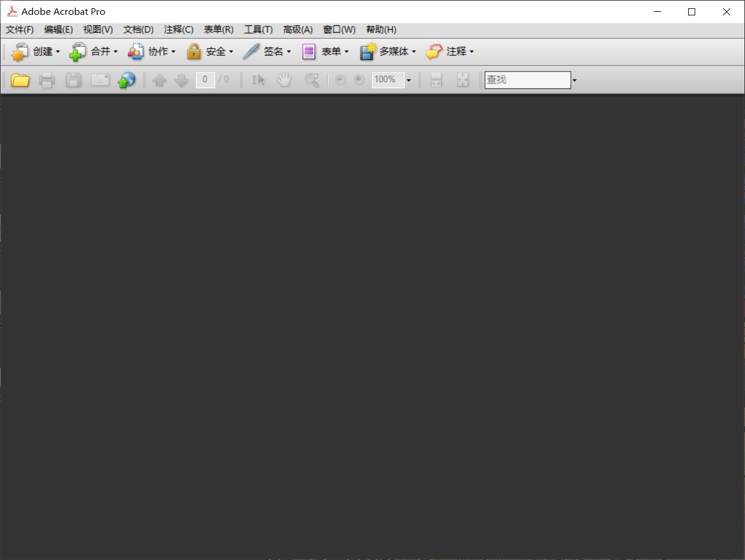Maximize the Acrobat Pro window
The height and width of the screenshot is (560, 745).
[x=692, y=12]
